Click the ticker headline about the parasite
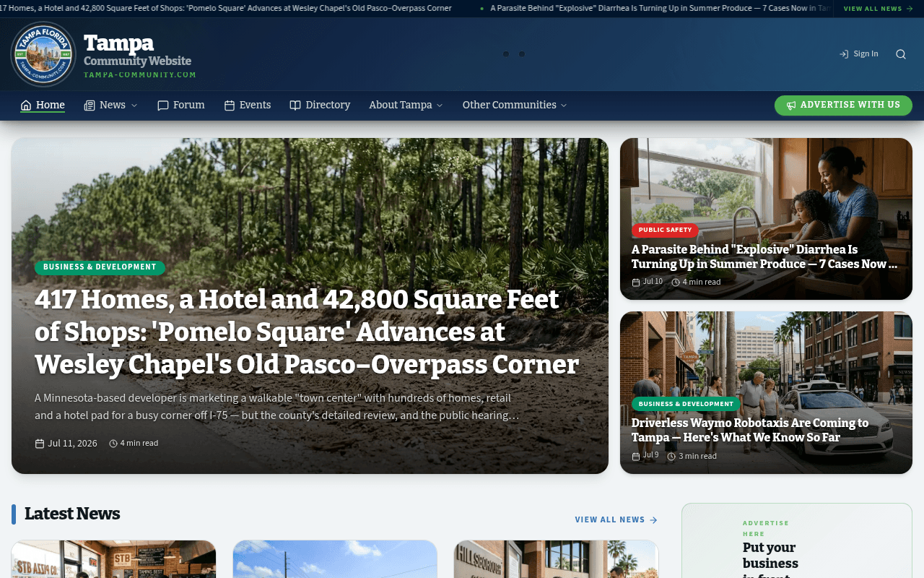The height and width of the screenshot is (578, 924). tap(661, 9)
